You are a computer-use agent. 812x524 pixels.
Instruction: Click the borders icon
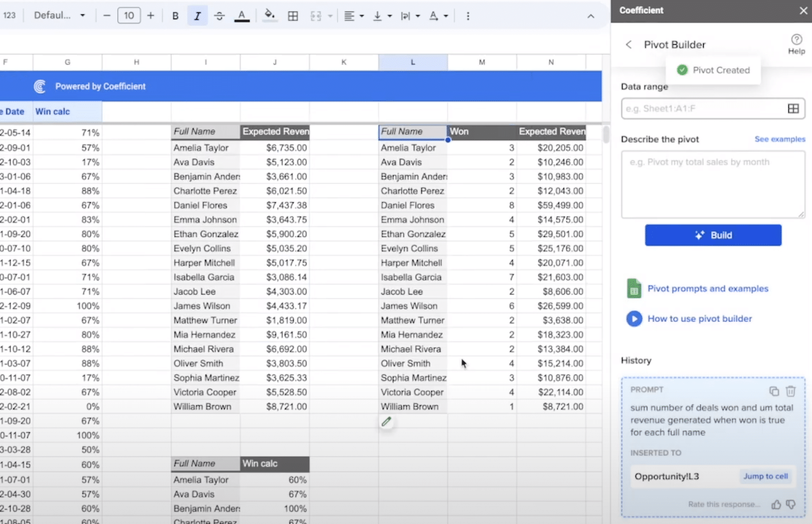(x=293, y=16)
